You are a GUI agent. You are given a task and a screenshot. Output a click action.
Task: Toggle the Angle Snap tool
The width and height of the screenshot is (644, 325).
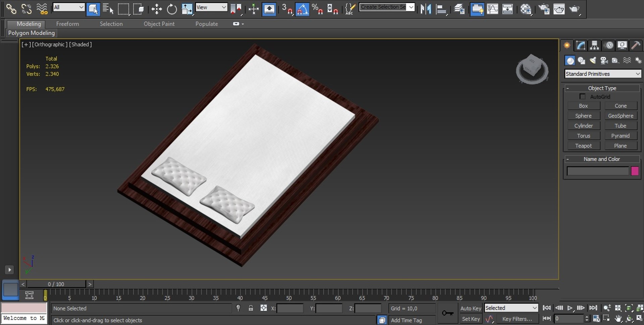coord(303,9)
